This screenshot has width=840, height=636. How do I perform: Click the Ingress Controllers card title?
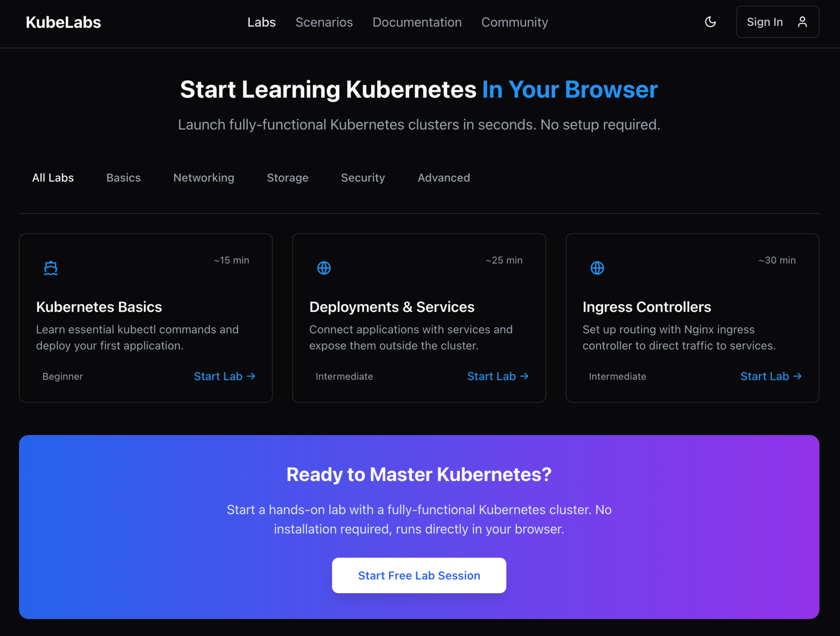coord(647,307)
